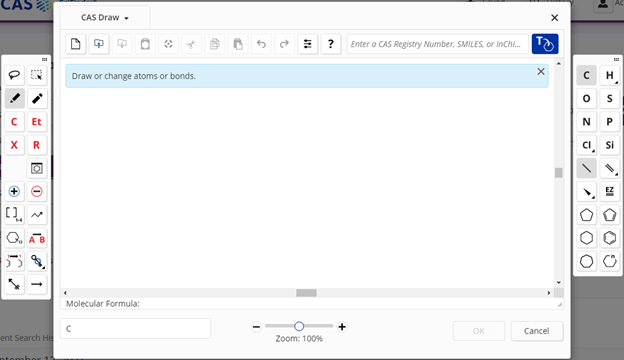
Task: Choose the red R group tool
Action: click(37, 145)
